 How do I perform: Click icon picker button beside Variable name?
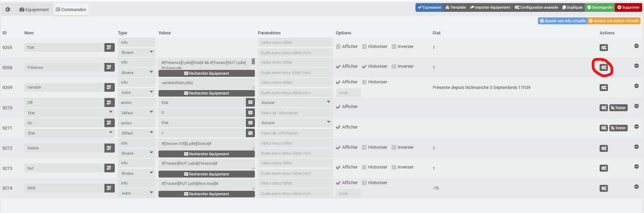(x=109, y=87)
